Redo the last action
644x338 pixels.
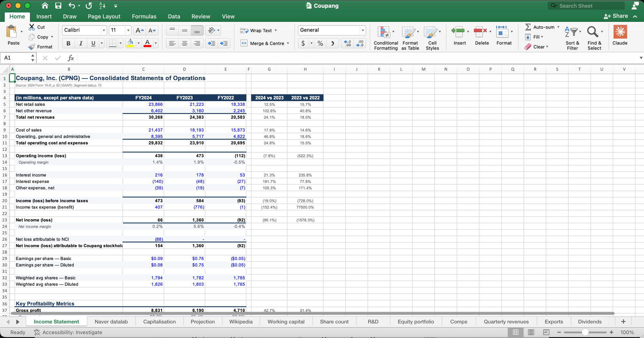[89, 6]
